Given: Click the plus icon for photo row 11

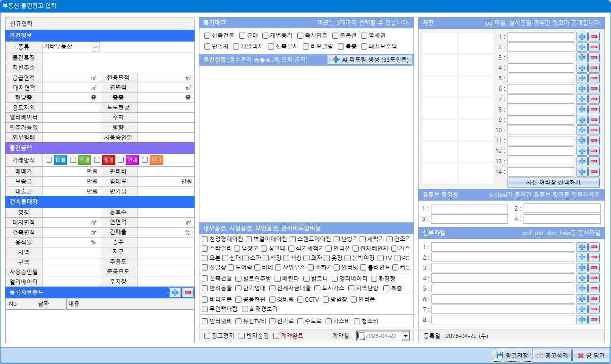Looking at the screenshot, I should (582, 141).
